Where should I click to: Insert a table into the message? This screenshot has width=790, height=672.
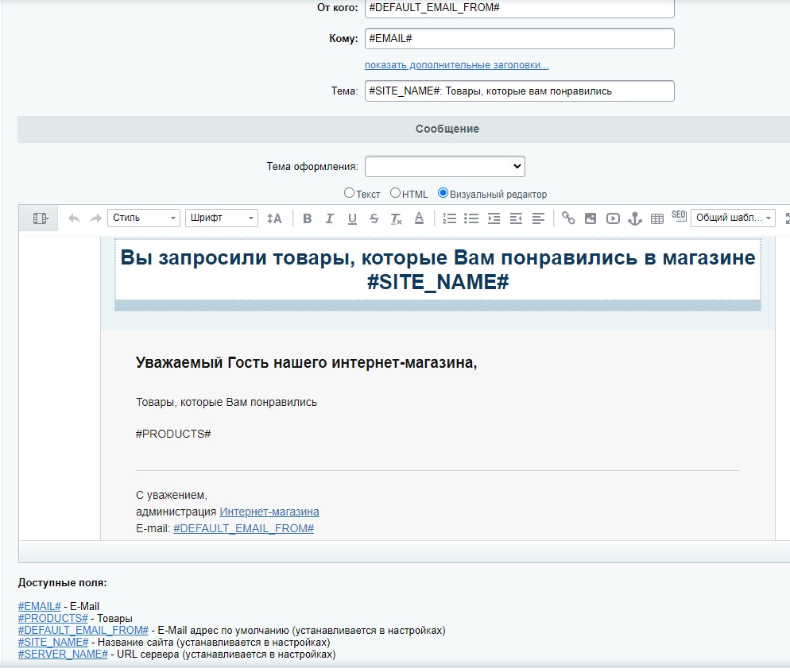pyautogui.click(x=657, y=218)
